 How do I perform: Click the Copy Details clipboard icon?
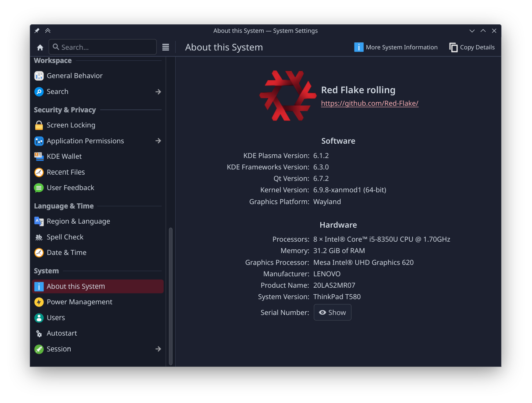tap(454, 47)
